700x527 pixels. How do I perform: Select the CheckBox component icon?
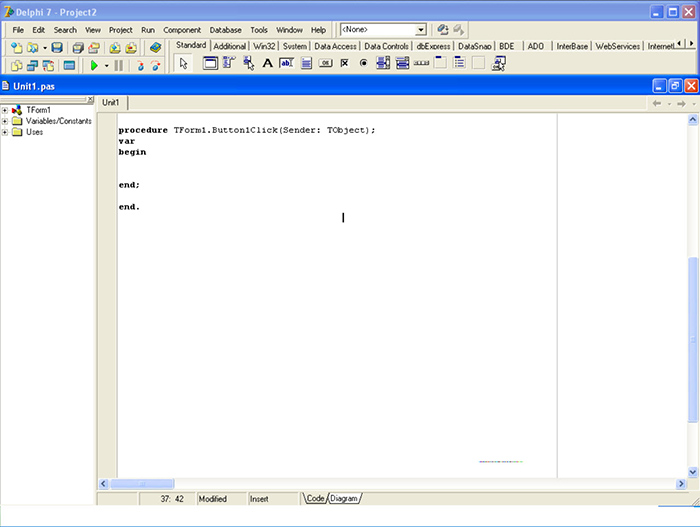(x=345, y=63)
